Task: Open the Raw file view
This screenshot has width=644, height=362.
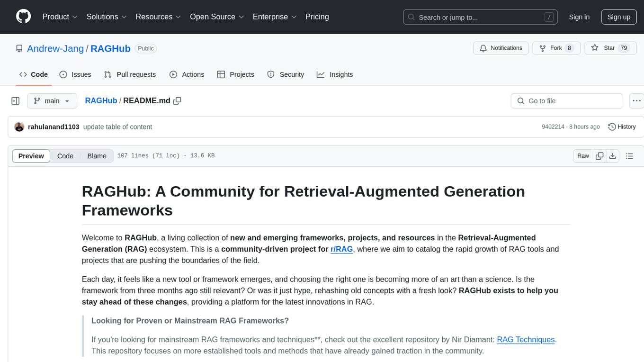Action: point(583,156)
